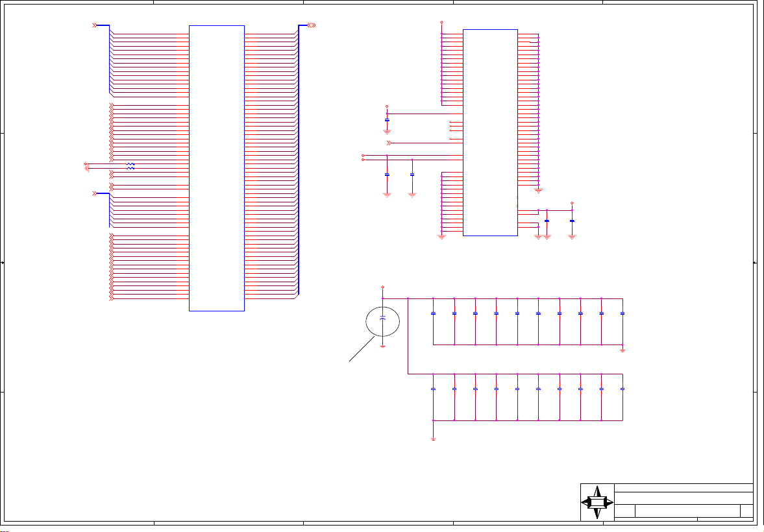Select the single capacitor above the input port

coord(387,120)
